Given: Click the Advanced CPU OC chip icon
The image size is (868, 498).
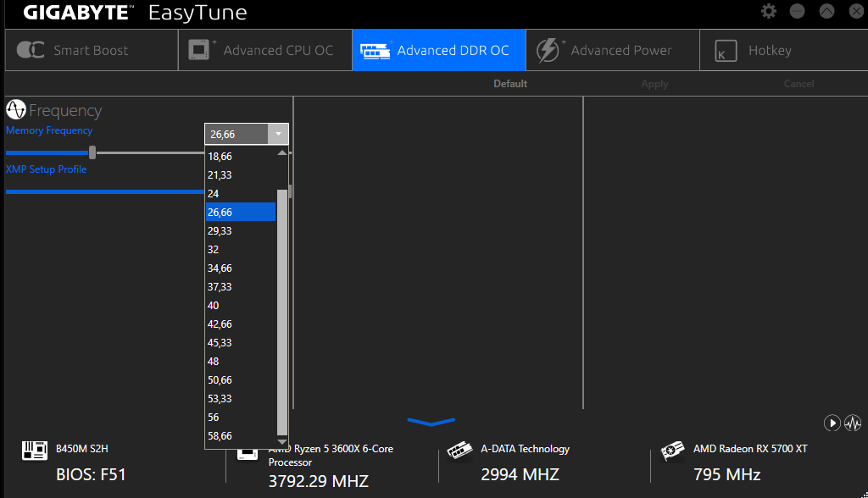Looking at the screenshot, I should 199,50.
